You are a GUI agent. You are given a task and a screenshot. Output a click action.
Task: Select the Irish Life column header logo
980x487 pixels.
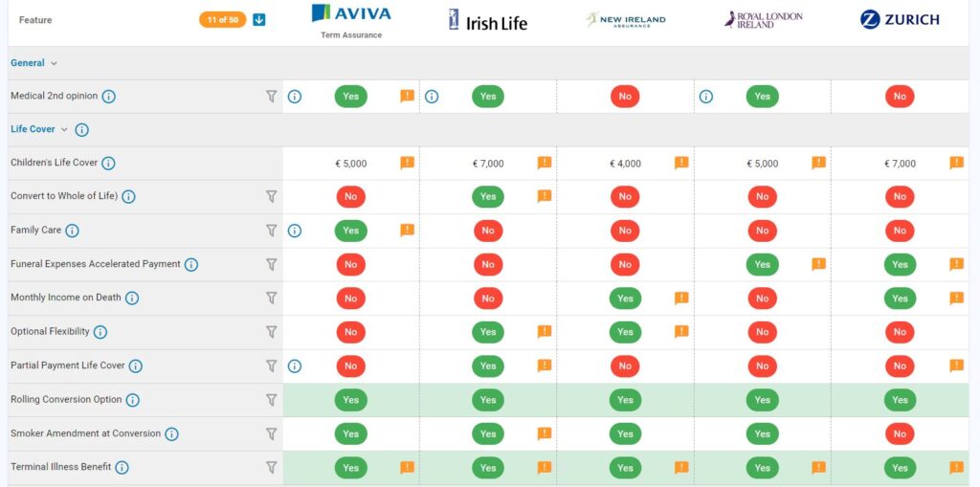pos(488,20)
